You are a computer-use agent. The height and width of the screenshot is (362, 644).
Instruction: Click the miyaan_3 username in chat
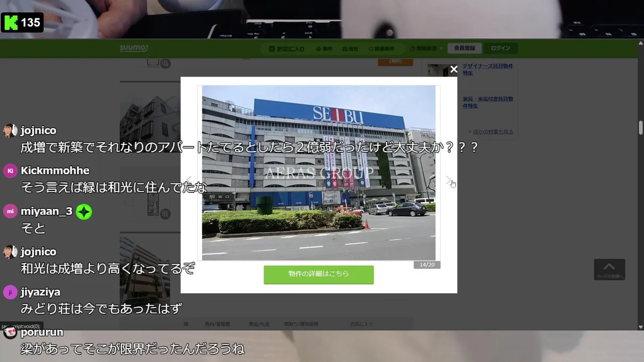coord(46,211)
